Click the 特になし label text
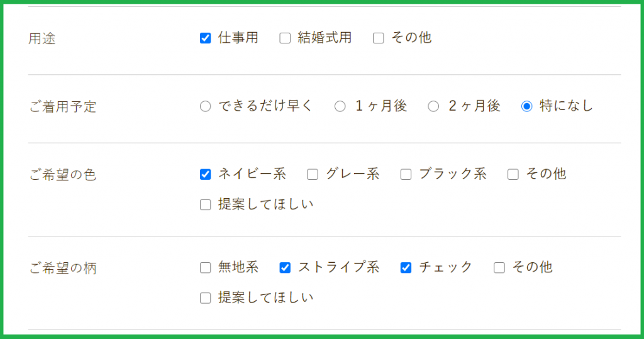 coord(566,106)
